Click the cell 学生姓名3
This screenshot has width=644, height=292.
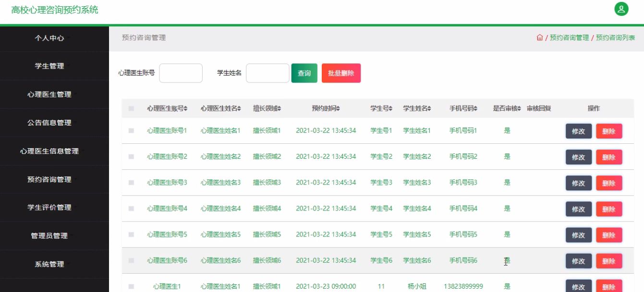click(x=417, y=183)
